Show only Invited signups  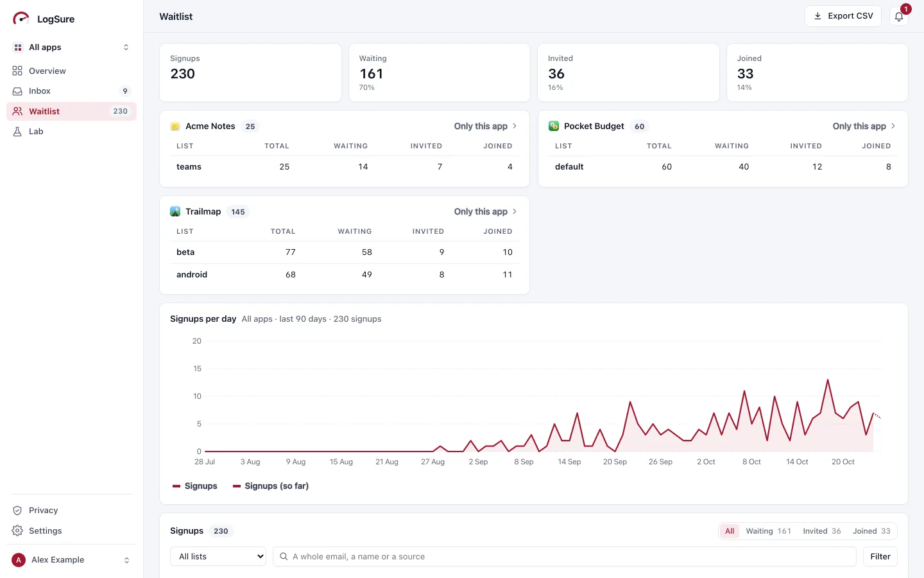822,531
